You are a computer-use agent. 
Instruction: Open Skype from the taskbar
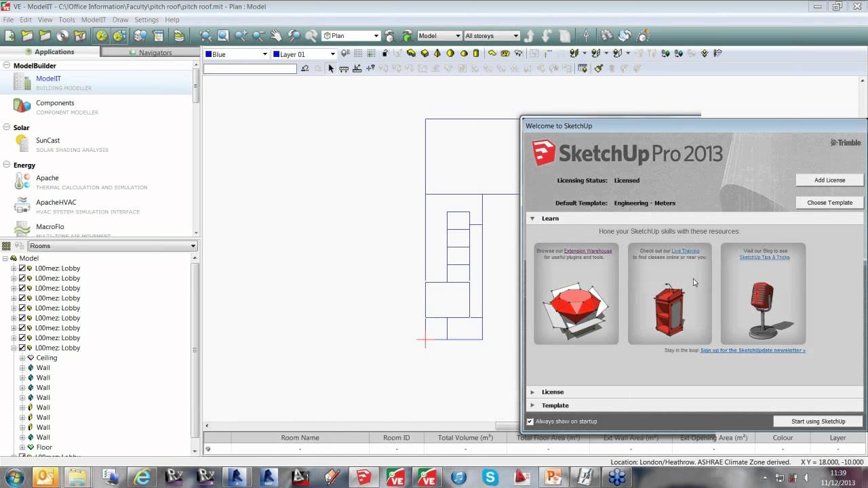point(490,477)
